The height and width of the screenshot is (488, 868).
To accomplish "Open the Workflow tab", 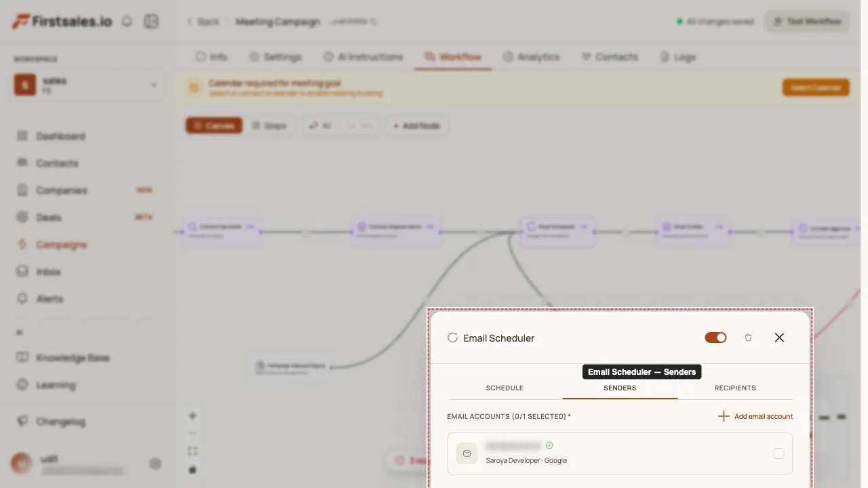I will pyautogui.click(x=452, y=57).
